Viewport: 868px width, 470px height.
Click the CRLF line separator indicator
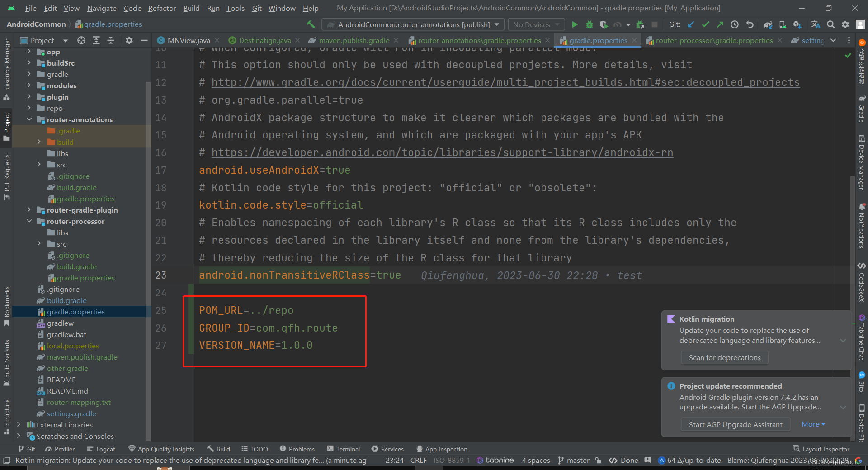coord(418,461)
